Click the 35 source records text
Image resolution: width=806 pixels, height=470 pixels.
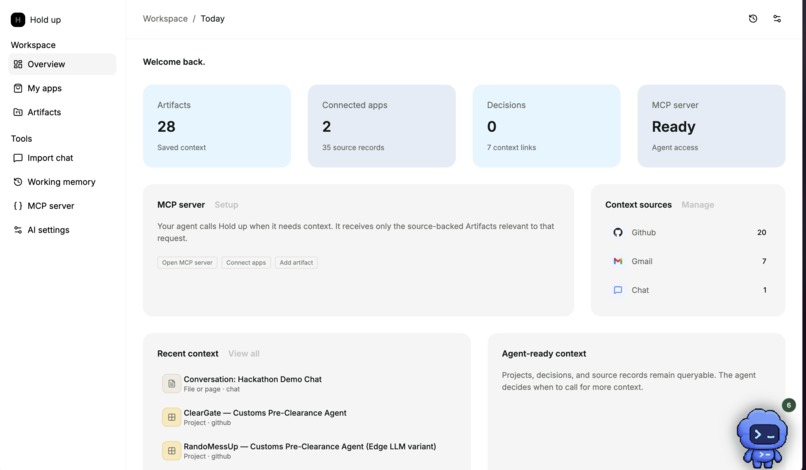[353, 148]
